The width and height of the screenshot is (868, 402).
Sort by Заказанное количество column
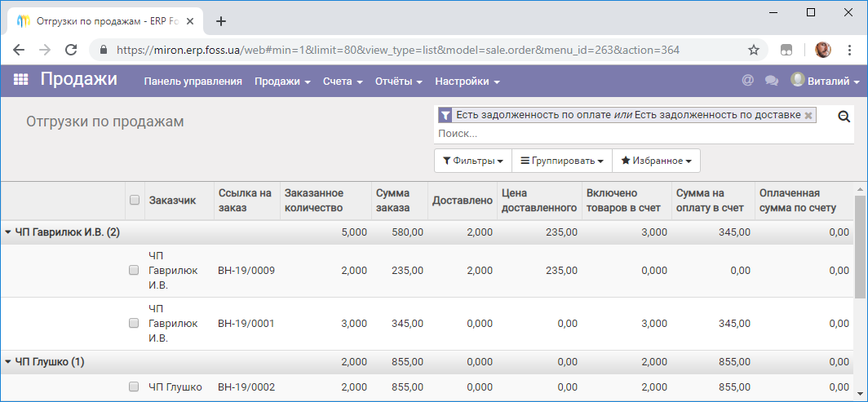(x=325, y=200)
